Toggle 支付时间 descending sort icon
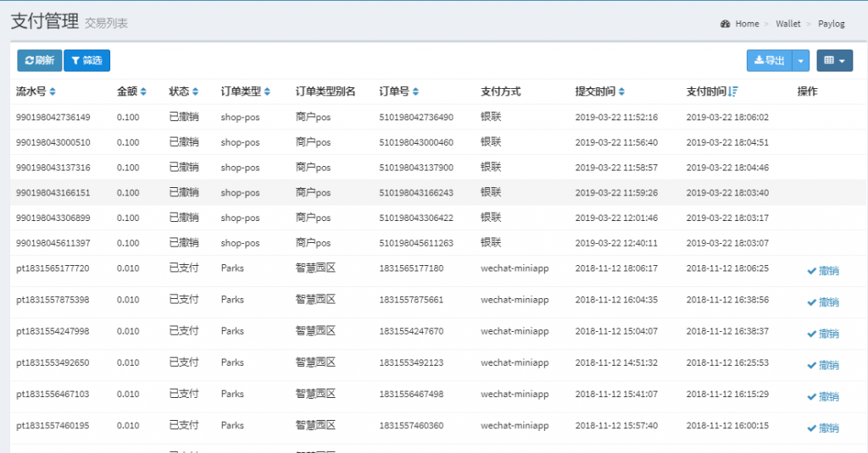The width and height of the screenshot is (868, 453). pyautogui.click(x=733, y=91)
